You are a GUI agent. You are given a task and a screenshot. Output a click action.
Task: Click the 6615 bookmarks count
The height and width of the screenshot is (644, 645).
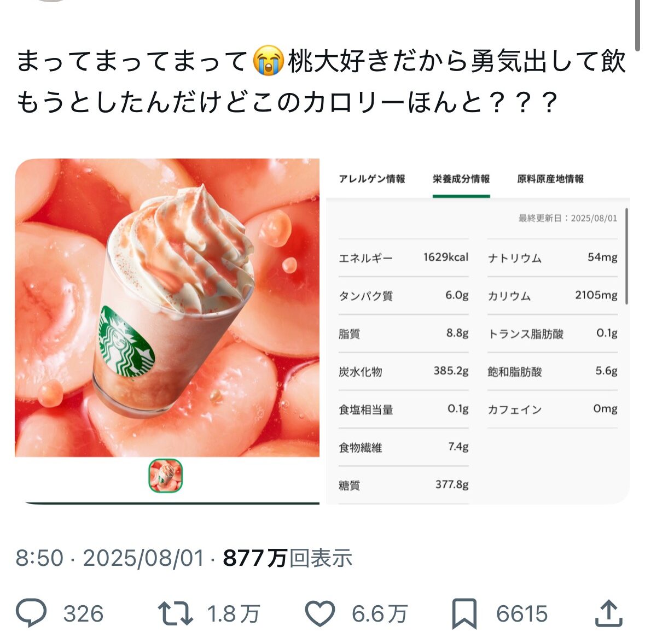(x=522, y=614)
